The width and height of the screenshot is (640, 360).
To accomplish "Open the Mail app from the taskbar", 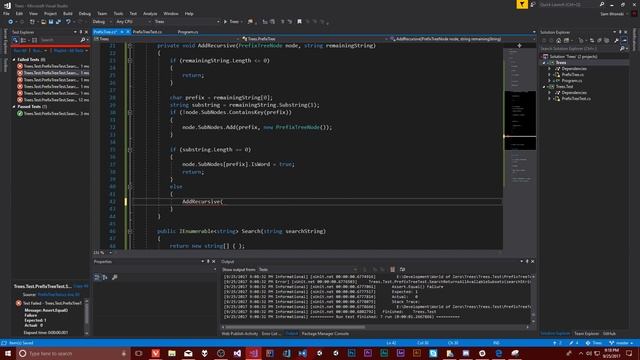I will click(188, 353).
